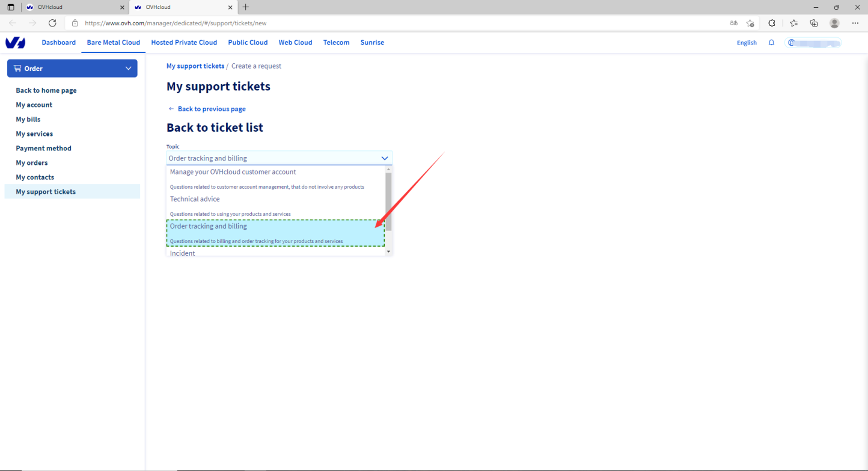Image resolution: width=868 pixels, height=471 pixels.
Task: Open the browser settings ellipsis menu
Action: click(855, 23)
